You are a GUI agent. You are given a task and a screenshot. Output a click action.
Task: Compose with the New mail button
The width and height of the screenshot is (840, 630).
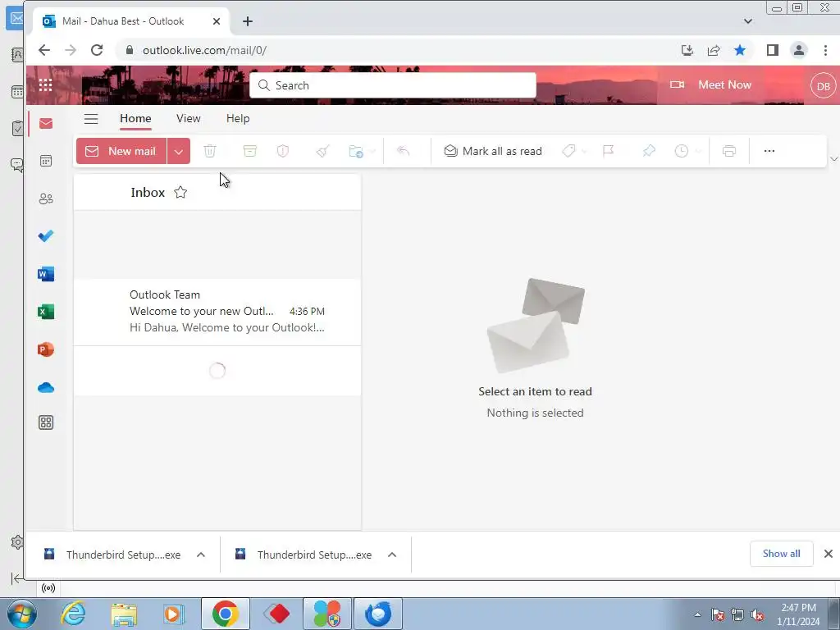click(121, 151)
